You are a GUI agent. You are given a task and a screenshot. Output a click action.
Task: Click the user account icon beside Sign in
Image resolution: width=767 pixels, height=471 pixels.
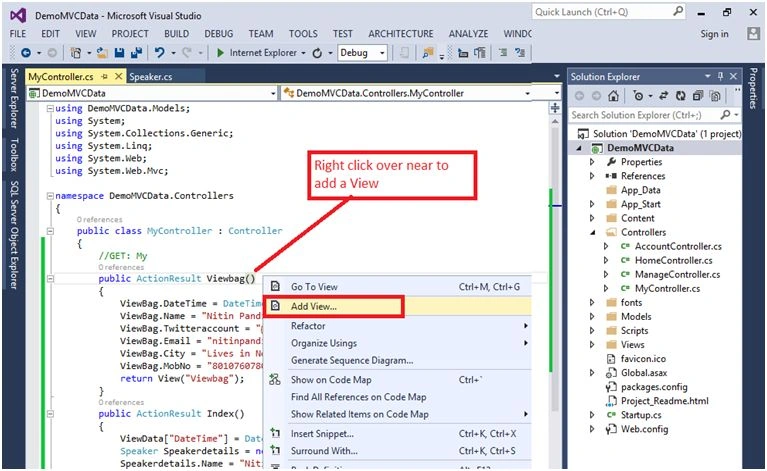[x=753, y=34]
